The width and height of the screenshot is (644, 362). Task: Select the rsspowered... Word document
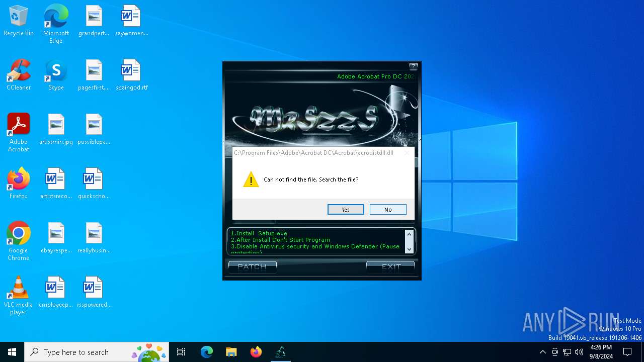(x=94, y=293)
